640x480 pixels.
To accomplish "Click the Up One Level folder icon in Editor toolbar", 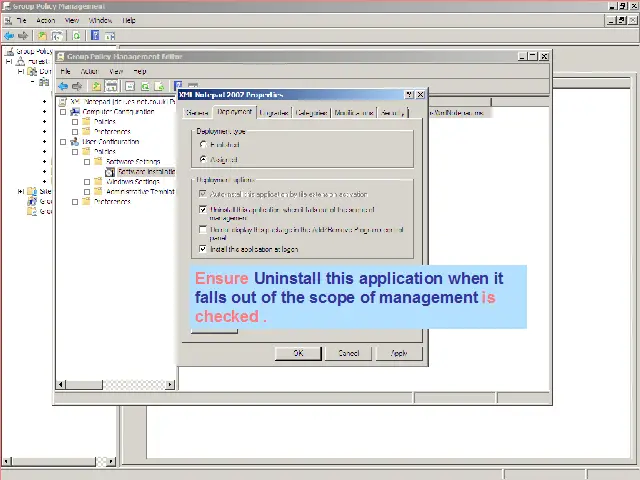I will point(96,86).
